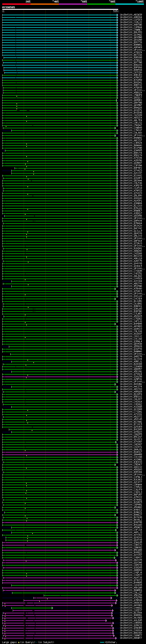This screenshot has width=146, height=644.
Task: Click hit label UniRef100_B8AQ26
Action: click(x=131, y=108)
